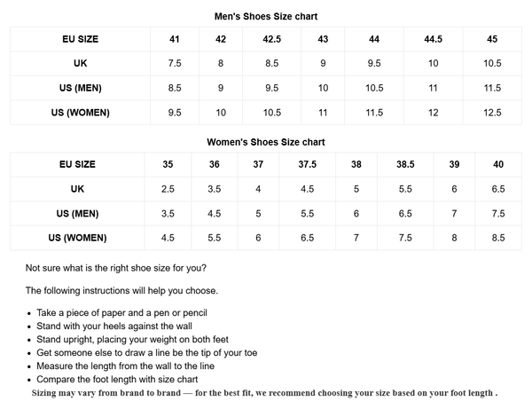Screen dimensions: 532x417
Task: Click UK size 10.5 under EU 45
Action: [492, 64]
